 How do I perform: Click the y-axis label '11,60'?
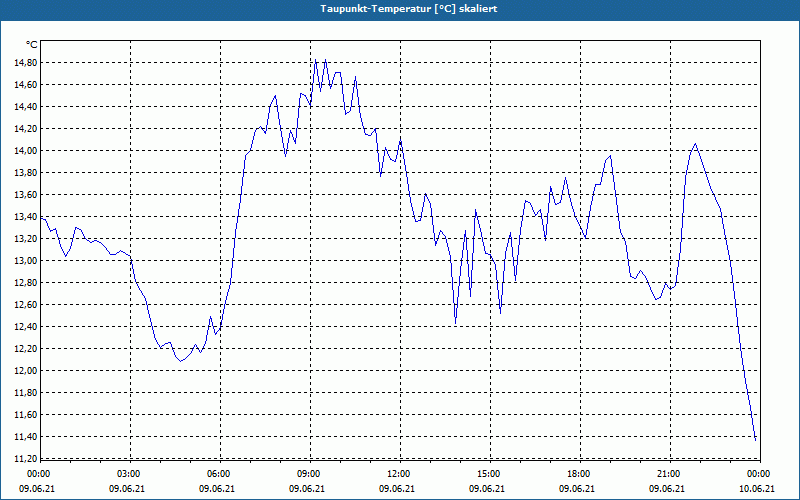pos(26,415)
